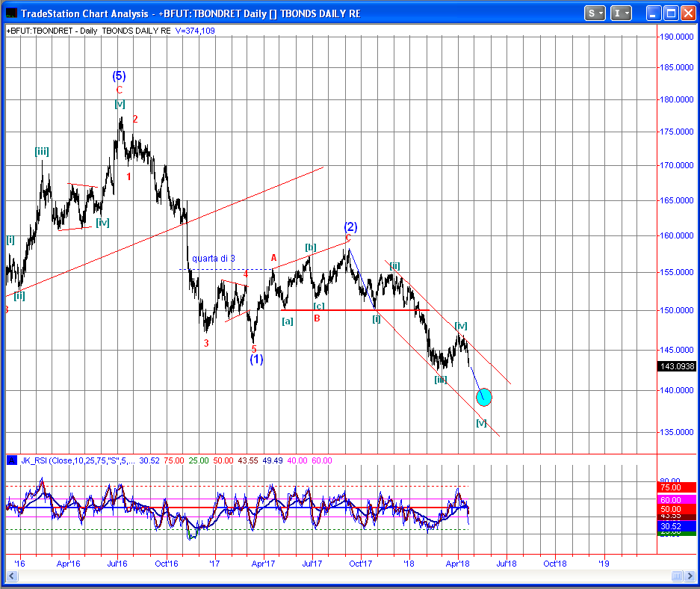
Task: Click the Jul'16 date axis label
Action: tap(117, 564)
